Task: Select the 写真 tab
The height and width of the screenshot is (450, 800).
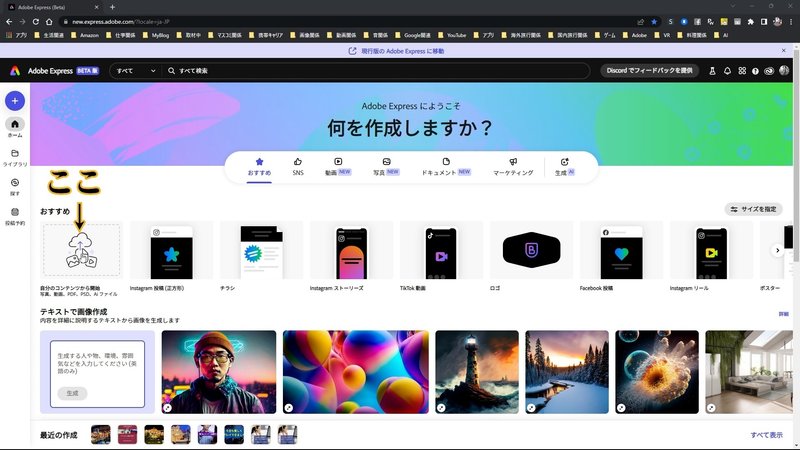Action: (386, 167)
